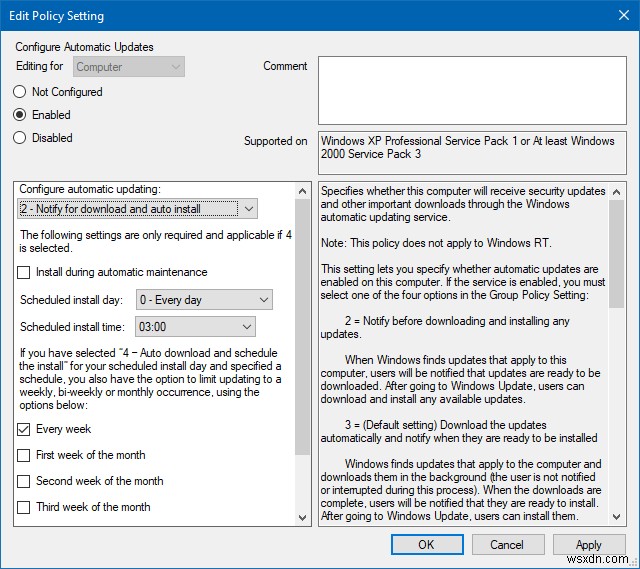
Task: Click the options pane scroll-up arrow
Action: [302, 191]
